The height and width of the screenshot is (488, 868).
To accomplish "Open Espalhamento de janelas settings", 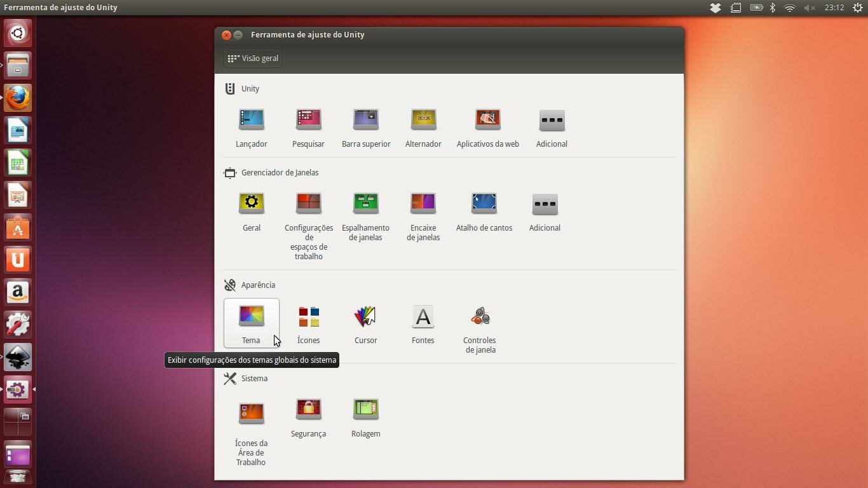I will (x=366, y=203).
